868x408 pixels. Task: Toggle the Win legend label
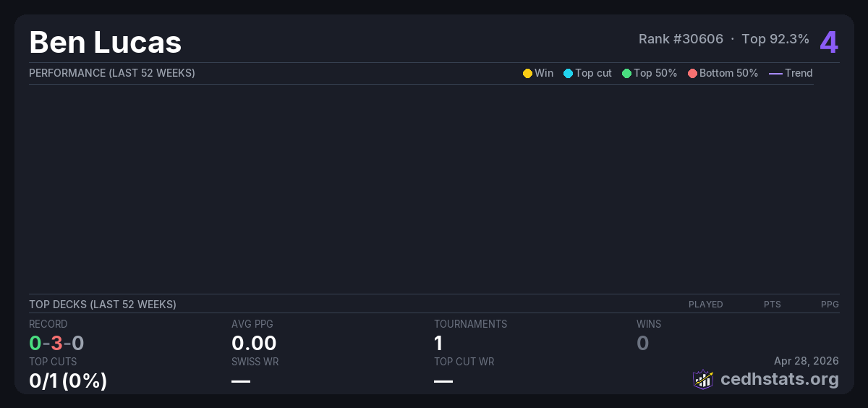pyautogui.click(x=543, y=73)
